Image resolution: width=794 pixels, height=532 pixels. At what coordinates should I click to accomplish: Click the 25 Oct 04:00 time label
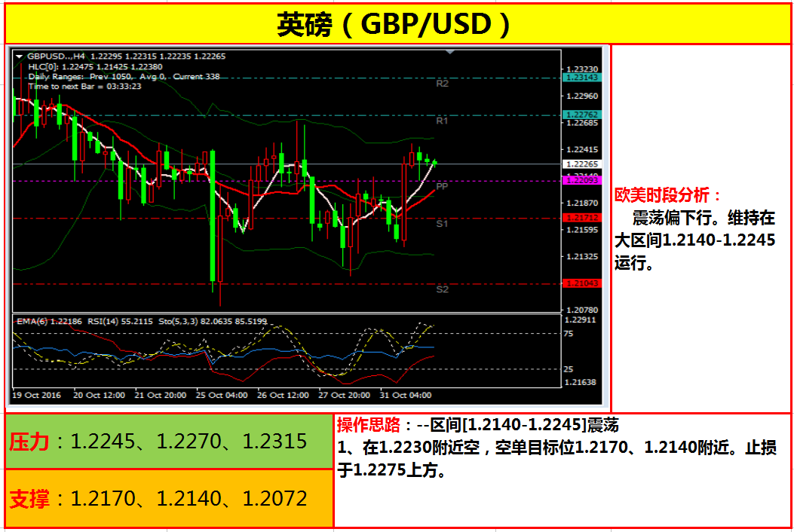coord(221,396)
